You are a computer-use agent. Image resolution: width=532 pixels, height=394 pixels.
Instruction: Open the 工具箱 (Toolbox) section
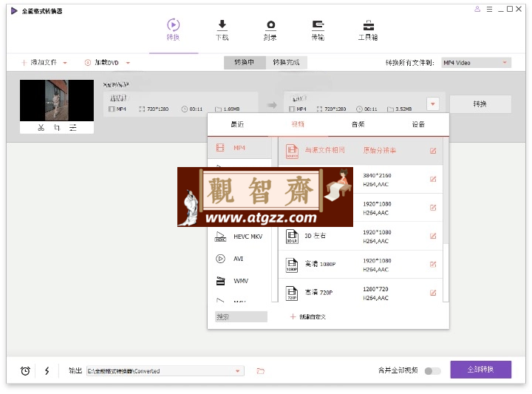click(368, 30)
